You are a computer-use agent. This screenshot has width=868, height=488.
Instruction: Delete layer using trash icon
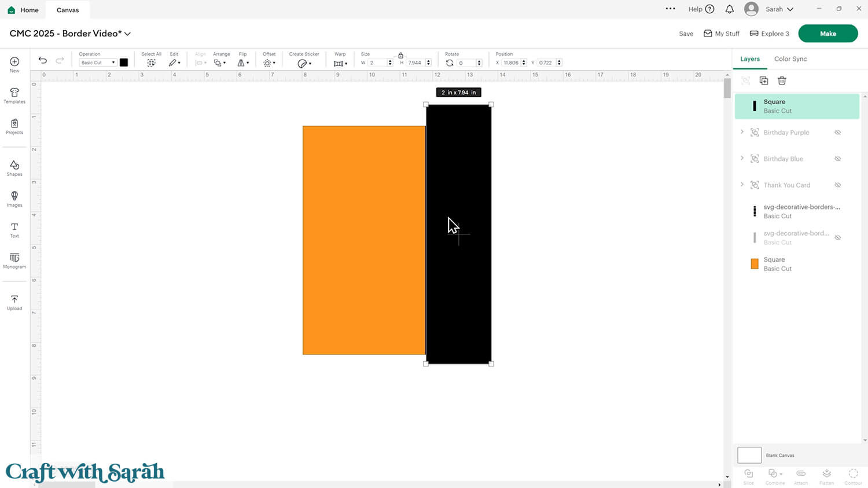pos(782,80)
